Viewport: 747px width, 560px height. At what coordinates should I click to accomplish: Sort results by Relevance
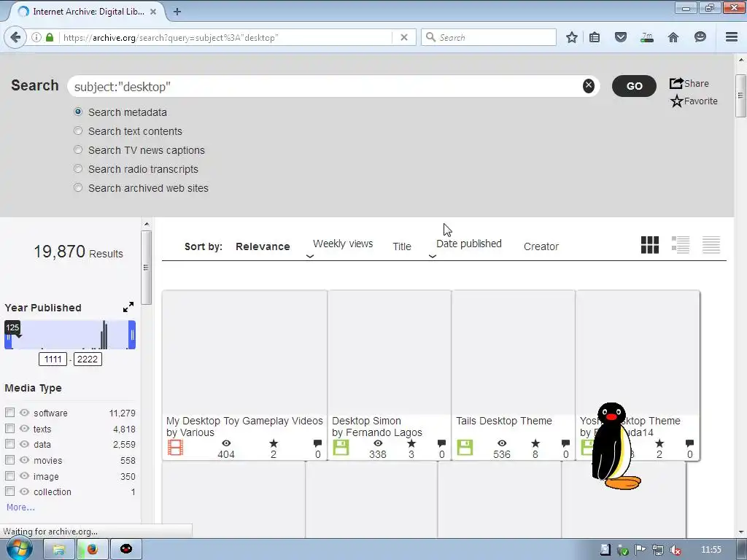pyautogui.click(x=263, y=246)
